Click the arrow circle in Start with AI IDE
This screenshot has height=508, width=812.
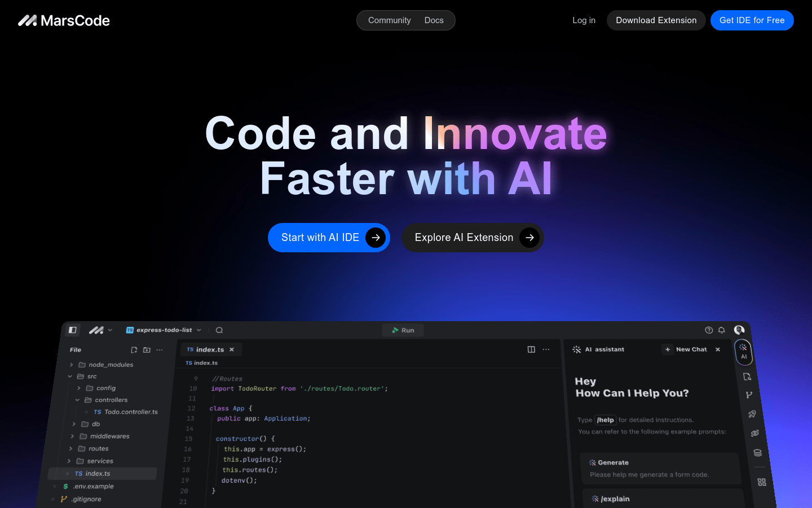(x=376, y=238)
